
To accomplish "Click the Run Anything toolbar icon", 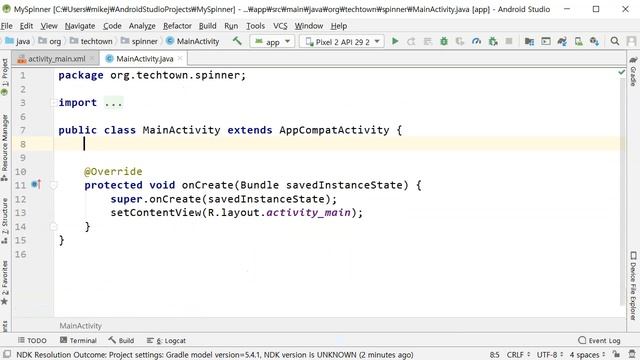I will (x=546, y=41).
